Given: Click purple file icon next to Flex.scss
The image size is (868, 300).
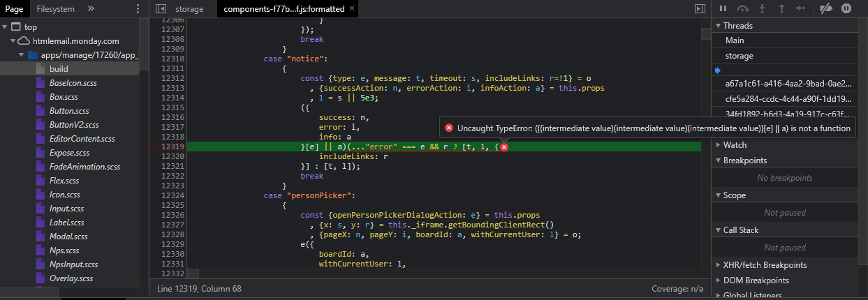Looking at the screenshot, I should click(41, 181).
